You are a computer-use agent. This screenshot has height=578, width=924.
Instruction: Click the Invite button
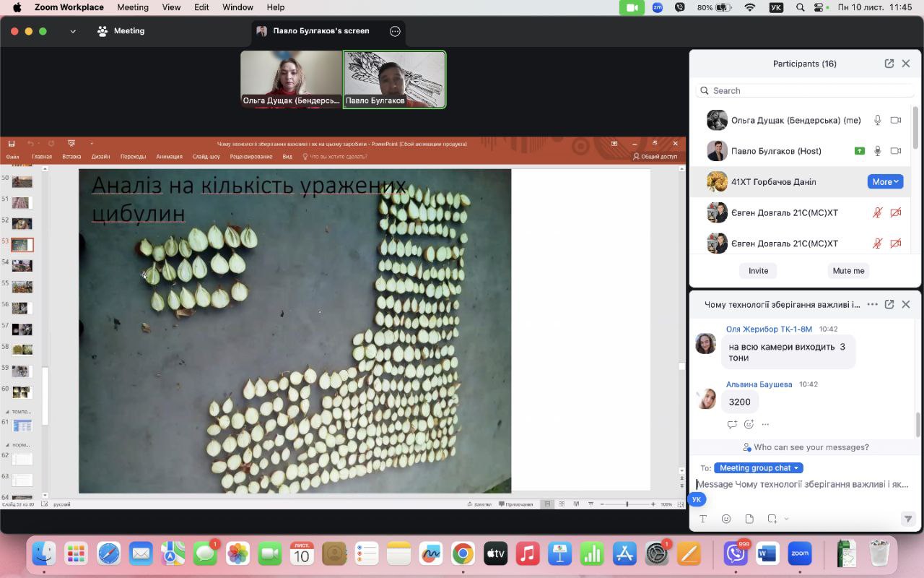[758, 271]
